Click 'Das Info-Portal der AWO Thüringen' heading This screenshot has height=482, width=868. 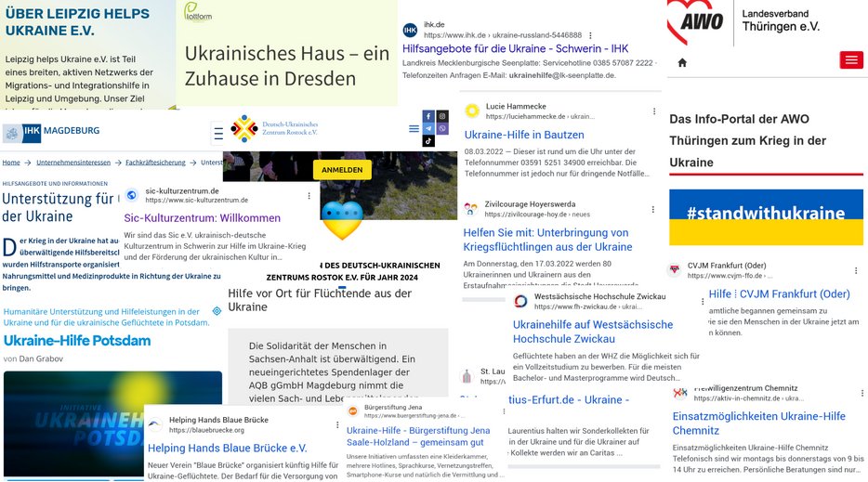[747, 140]
